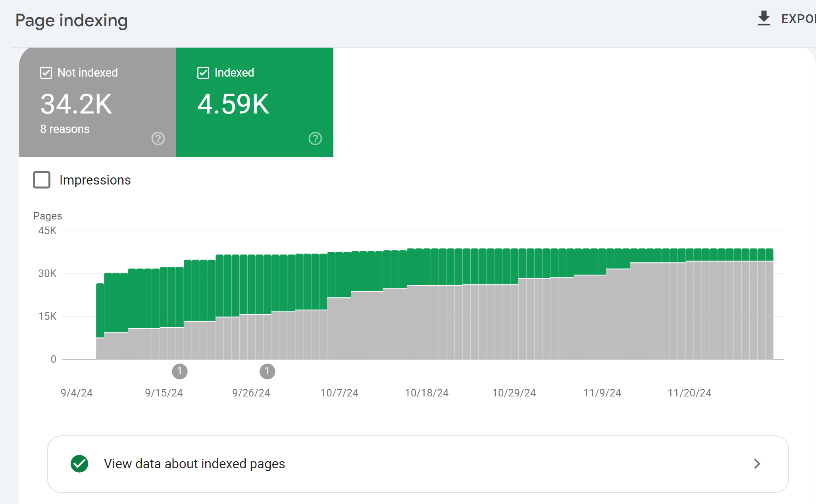The height and width of the screenshot is (504, 816).
Task: Select the green Indexed 4.59K card
Action: 255,102
